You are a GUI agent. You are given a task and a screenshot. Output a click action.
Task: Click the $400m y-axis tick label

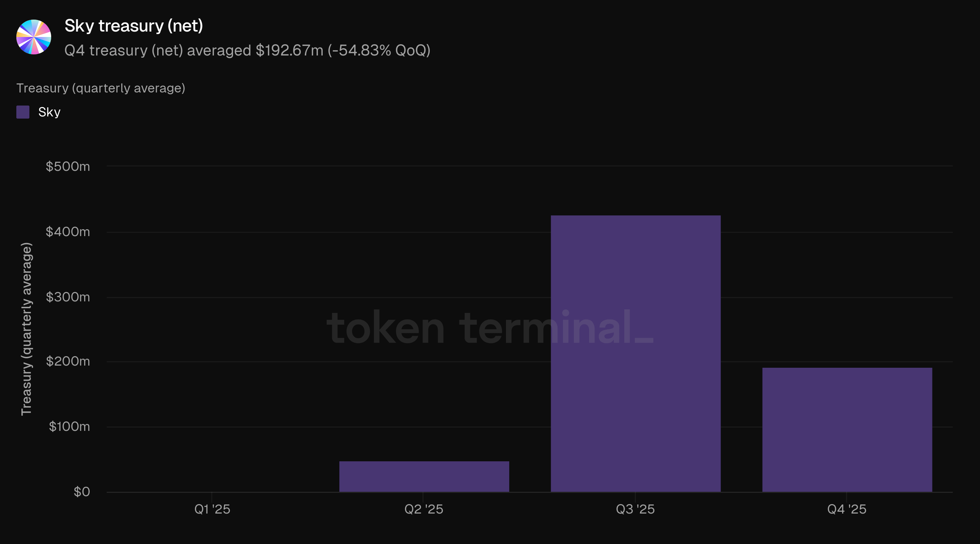[68, 231]
